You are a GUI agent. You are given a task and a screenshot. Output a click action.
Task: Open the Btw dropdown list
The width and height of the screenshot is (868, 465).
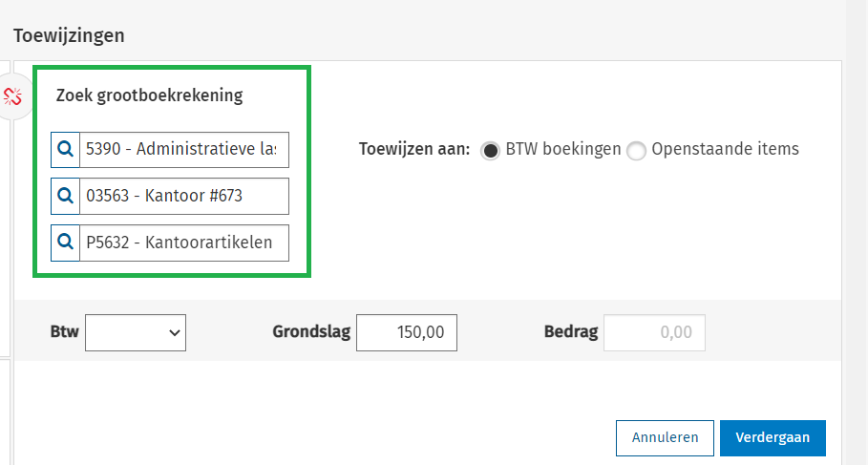[x=136, y=332]
